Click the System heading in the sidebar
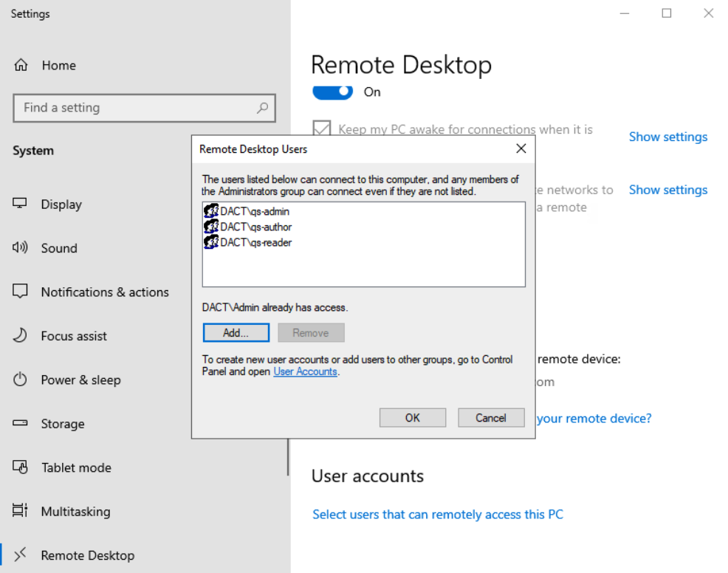 [33, 151]
